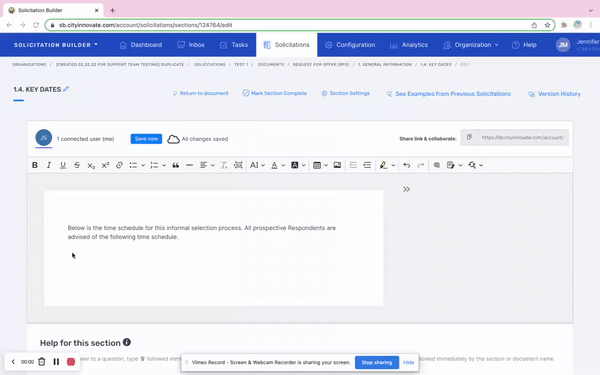Insert a page break
600x375 pixels.
click(238, 165)
